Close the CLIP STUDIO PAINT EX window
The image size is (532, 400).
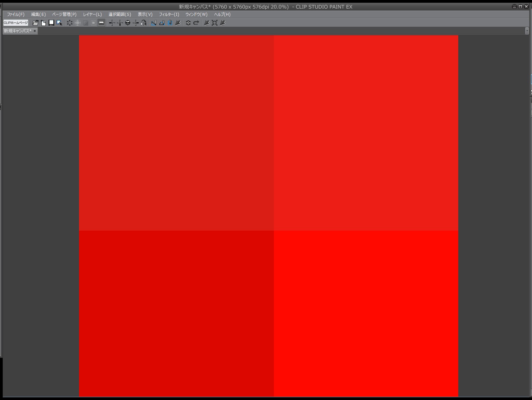(x=526, y=7)
